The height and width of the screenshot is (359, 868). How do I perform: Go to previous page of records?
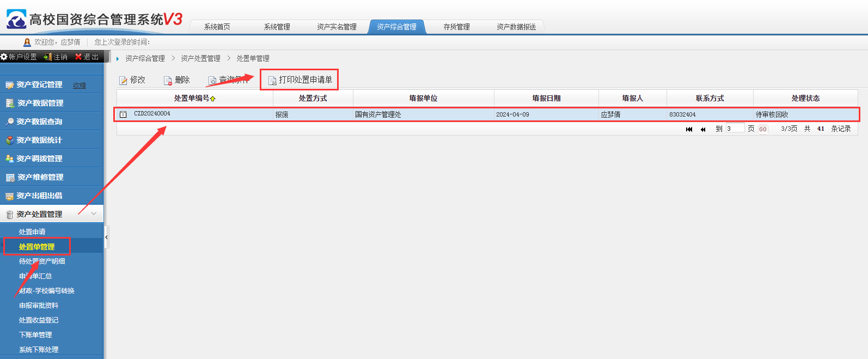tap(703, 129)
